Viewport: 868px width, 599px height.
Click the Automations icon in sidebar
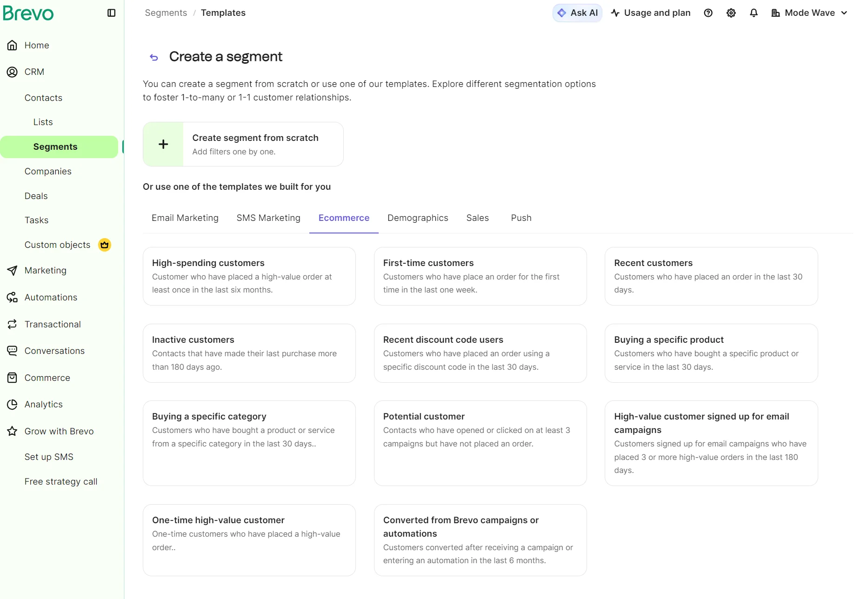tap(12, 297)
